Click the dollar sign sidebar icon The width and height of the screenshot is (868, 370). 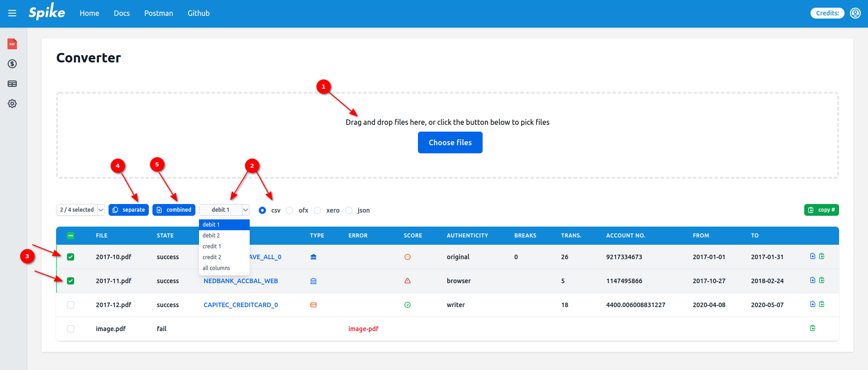click(x=12, y=64)
